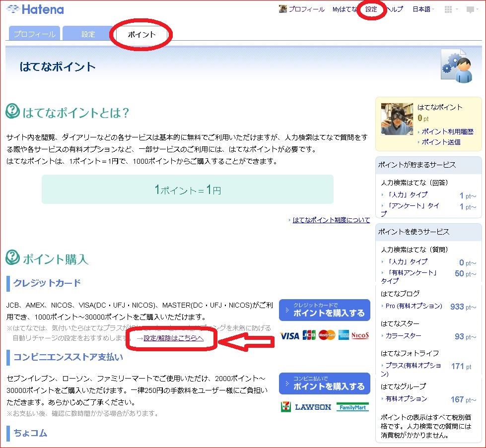The height and width of the screenshot is (448, 486).
Task: Open ヘルプ in the top navigation
Action: (395, 9)
